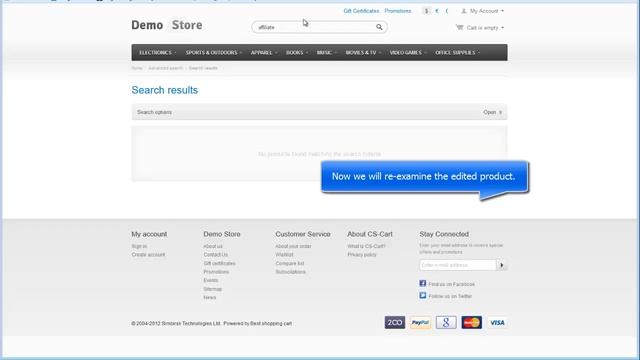Click the Gift Certificates top link
The width and height of the screenshot is (640, 360).
pos(361,11)
